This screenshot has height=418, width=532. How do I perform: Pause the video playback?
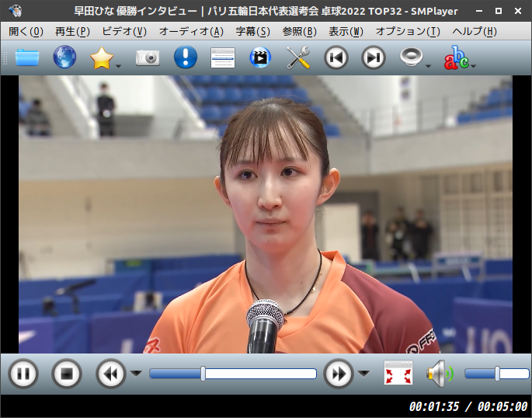click(x=23, y=374)
